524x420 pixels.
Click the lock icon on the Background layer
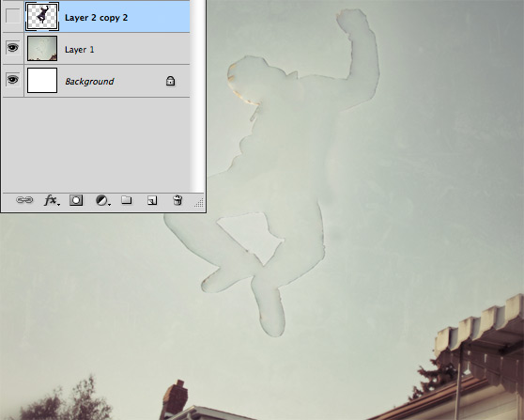pyautogui.click(x=170, y=81)
